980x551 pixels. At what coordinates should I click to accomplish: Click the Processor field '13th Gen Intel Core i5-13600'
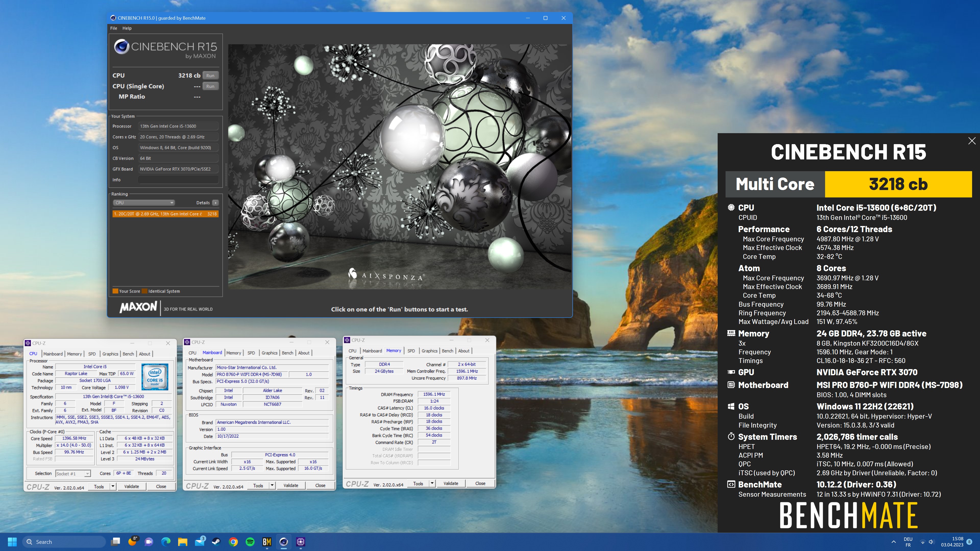(178, 126)
